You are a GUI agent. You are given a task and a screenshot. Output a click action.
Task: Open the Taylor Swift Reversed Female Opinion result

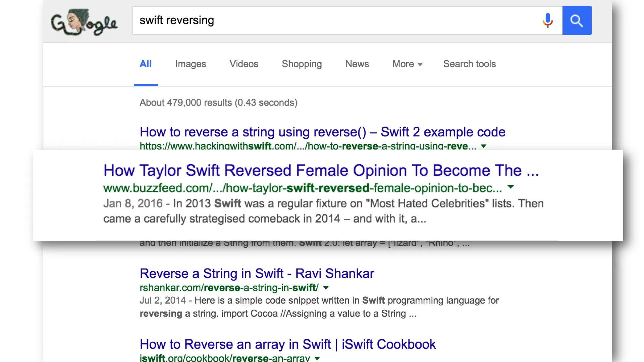[321, 171]
